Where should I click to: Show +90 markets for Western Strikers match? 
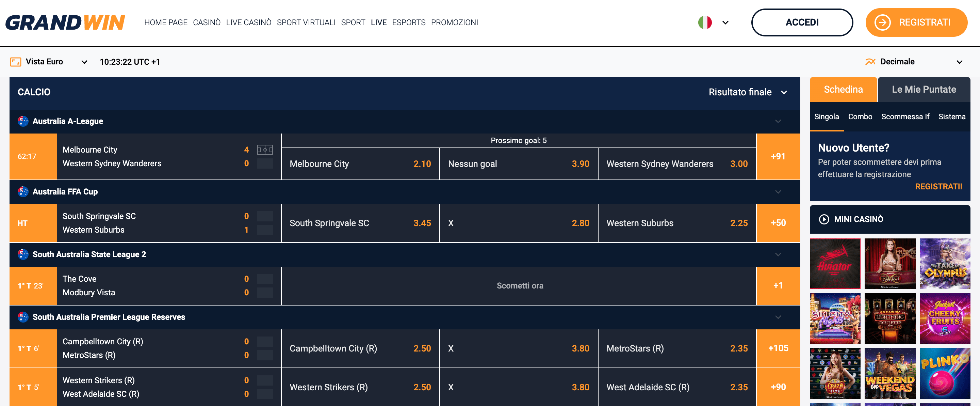[x=778, y=387]
